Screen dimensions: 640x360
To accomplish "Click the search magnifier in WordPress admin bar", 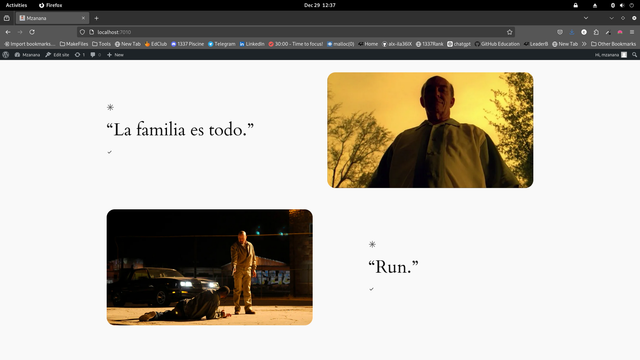I will [634, 55].
